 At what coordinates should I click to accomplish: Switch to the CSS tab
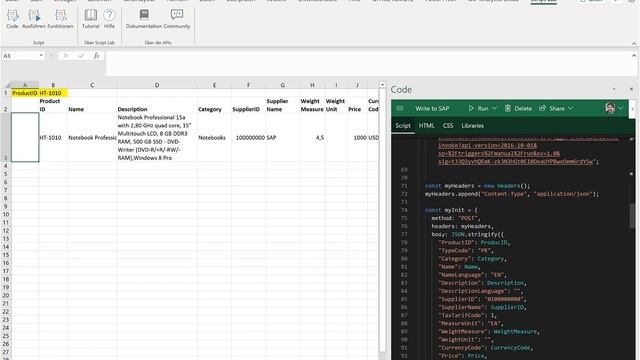coord(448,126)
